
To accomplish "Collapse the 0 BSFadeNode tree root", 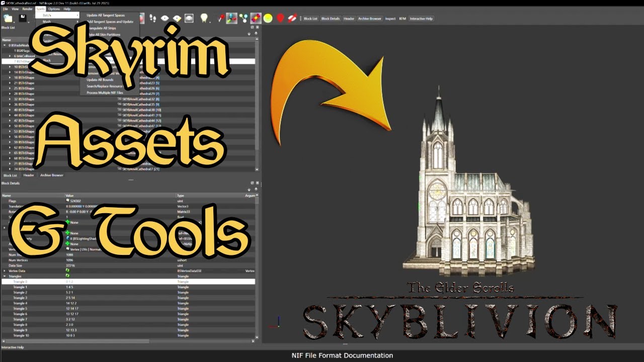I will (x=5, y=45).
